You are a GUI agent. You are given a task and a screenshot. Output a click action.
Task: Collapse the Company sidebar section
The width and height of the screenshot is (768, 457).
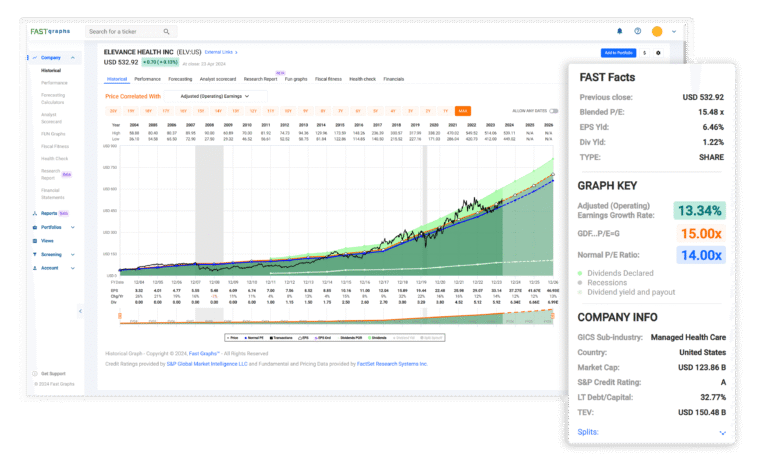pyautogui.click(x=73, y=58)
